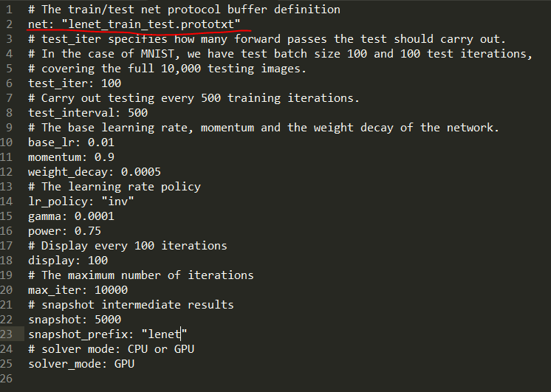Click the "learning rate policy" comment line

[x=114, y=186]
